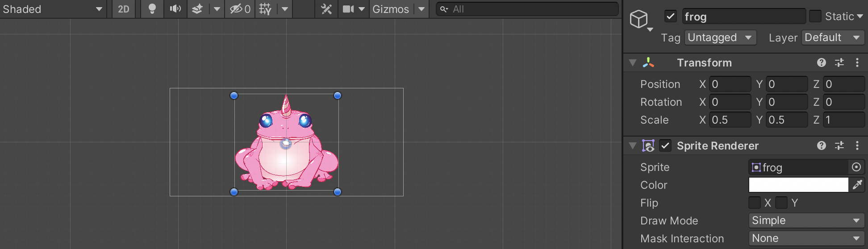Open Gizmos dropdown arrow
This screenshot has width=868, height=249.
tap(421, 9)
